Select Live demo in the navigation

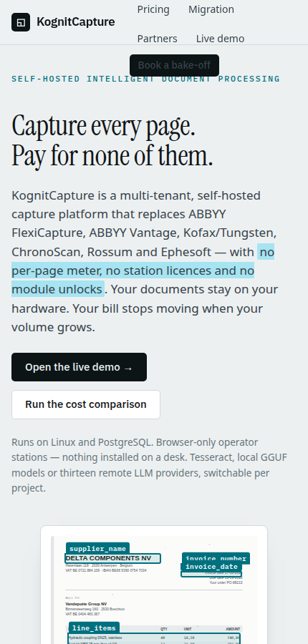220,39
